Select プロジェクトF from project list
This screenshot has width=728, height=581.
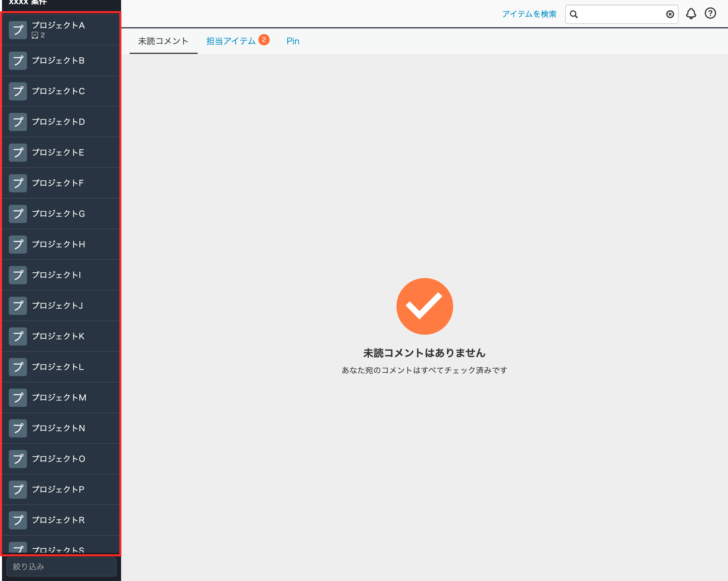[58, 183]
